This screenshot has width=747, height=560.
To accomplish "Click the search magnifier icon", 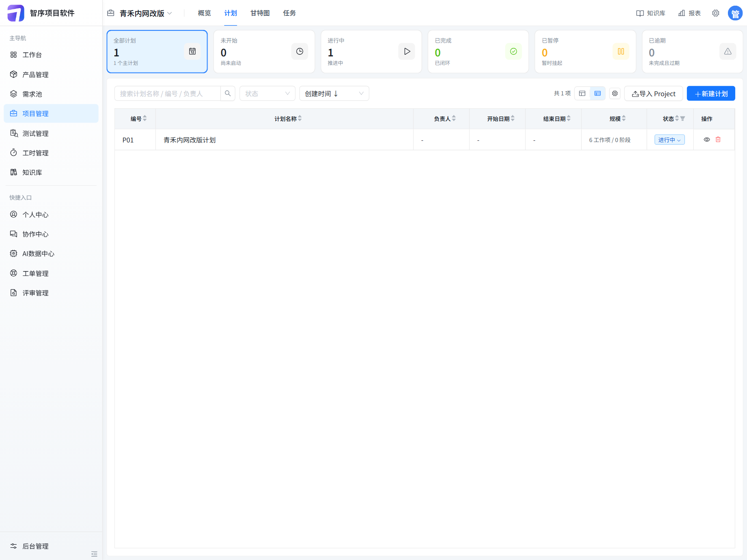I will [x=228, y=94].
